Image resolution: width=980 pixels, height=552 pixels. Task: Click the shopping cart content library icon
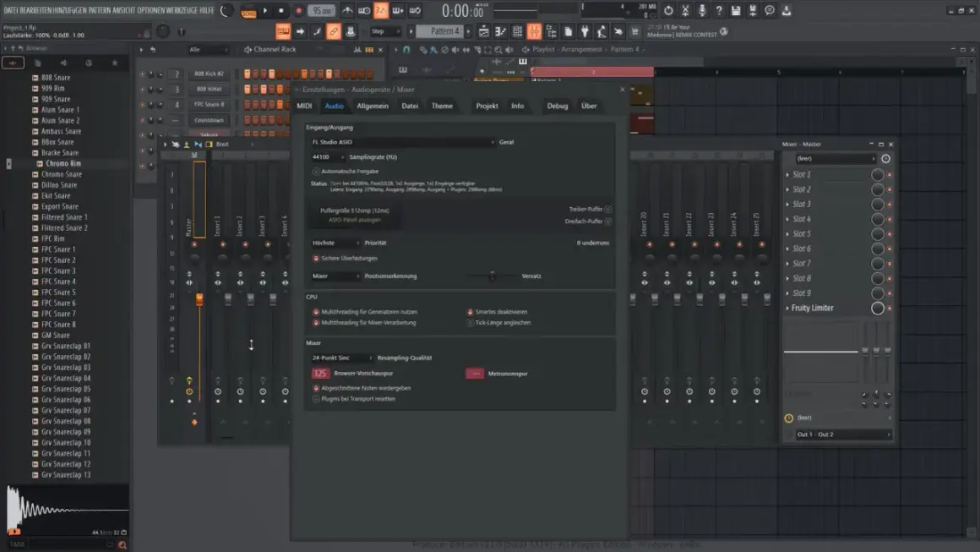635,31
